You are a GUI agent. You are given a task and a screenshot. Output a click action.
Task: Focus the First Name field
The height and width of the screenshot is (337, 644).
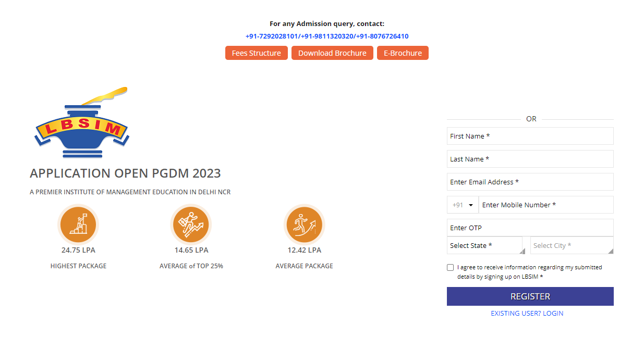530,136
